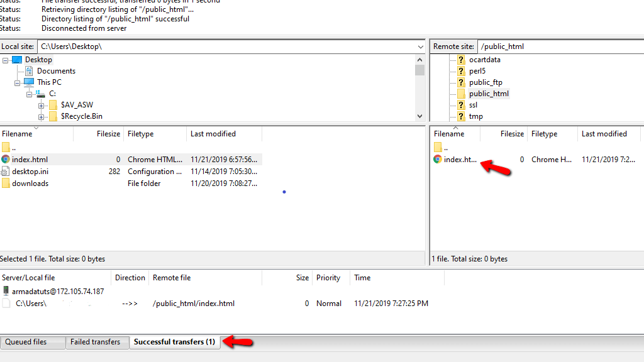Sort remote files by Filetype column
Viewport: 644px width, 362px height.
click(552, 134)
